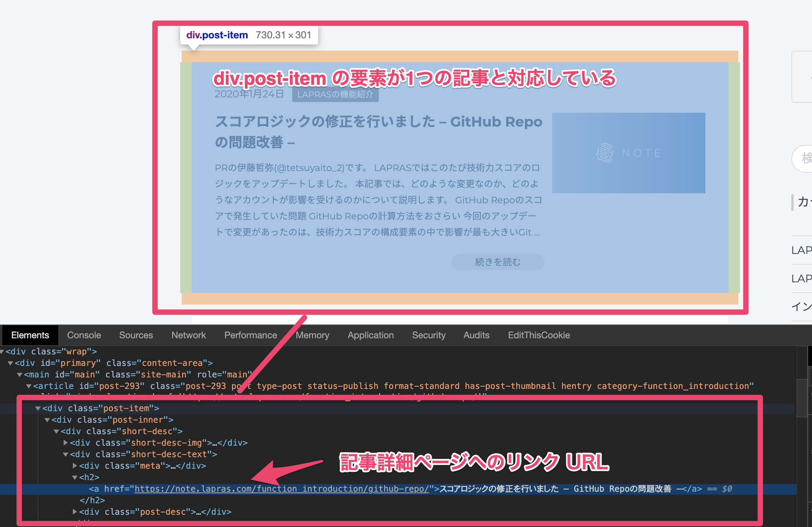812x527 pixels.
Task: Switch to the Application tab
Action: click(x=370, y=335)
